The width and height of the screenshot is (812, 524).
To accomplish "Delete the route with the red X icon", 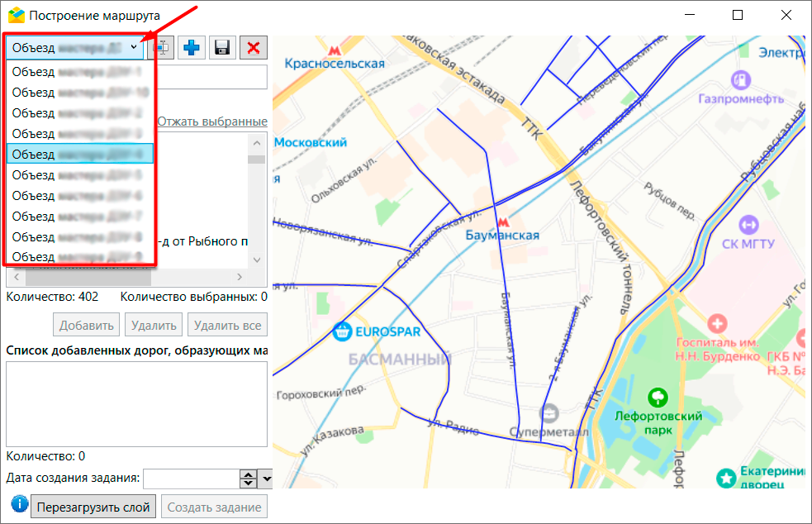I will [253, 48].
